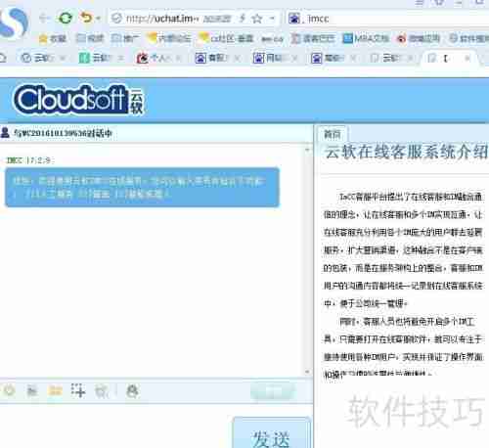Open the 内部论坛 bookmark folder

(x=168, y=38)
